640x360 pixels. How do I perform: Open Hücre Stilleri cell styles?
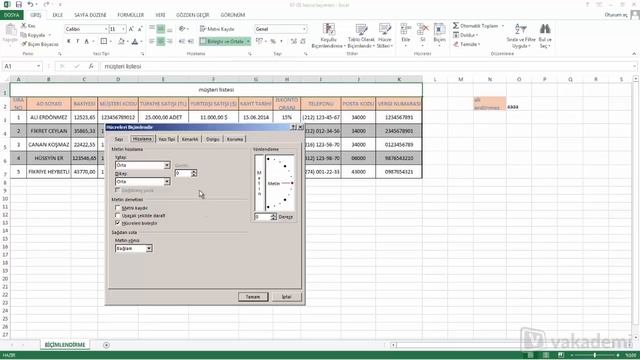tap(384, 36)
